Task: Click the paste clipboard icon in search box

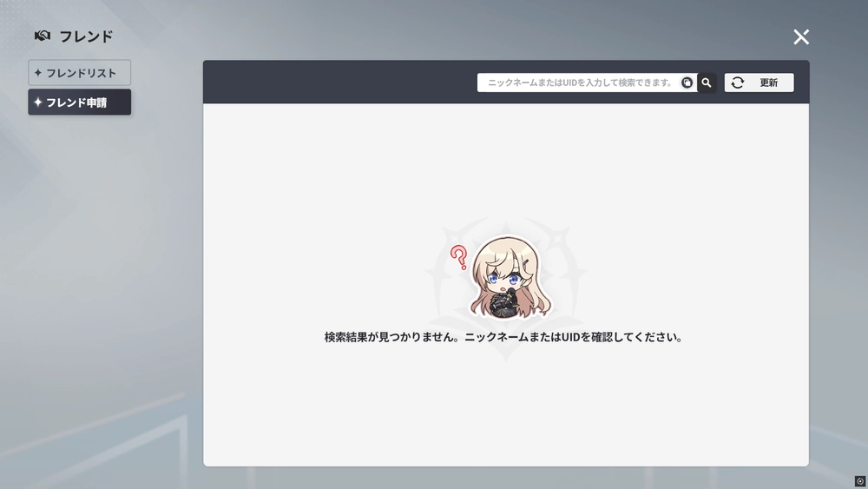Action: 687,83
